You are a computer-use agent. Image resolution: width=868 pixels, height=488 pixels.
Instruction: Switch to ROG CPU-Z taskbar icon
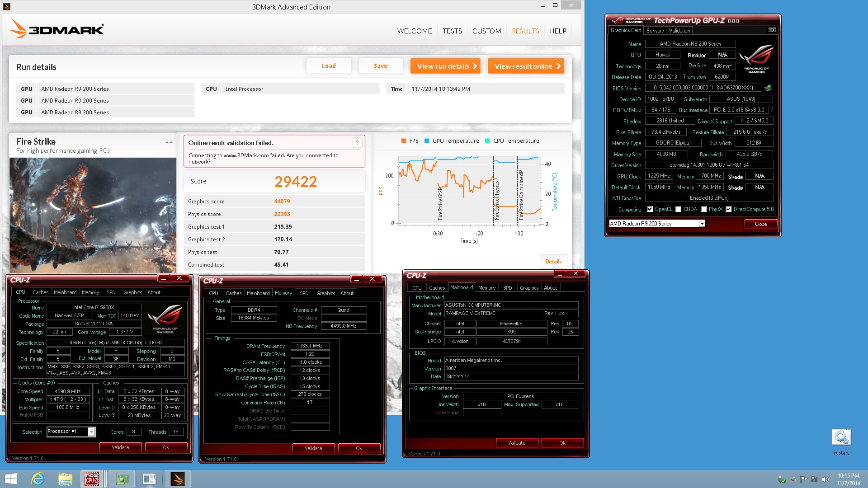pos(92,479)
